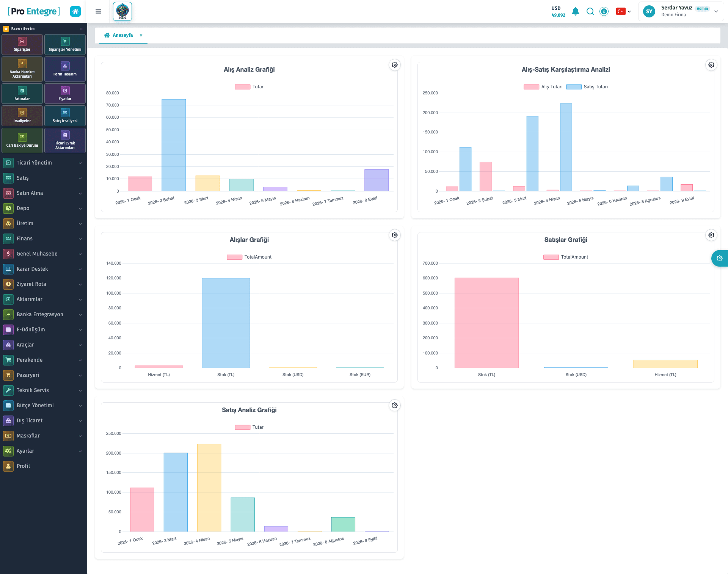This screenshot has width=728, height=574.
Task: Click the home icon beside Pro Entegre logo
Action: 75,11
